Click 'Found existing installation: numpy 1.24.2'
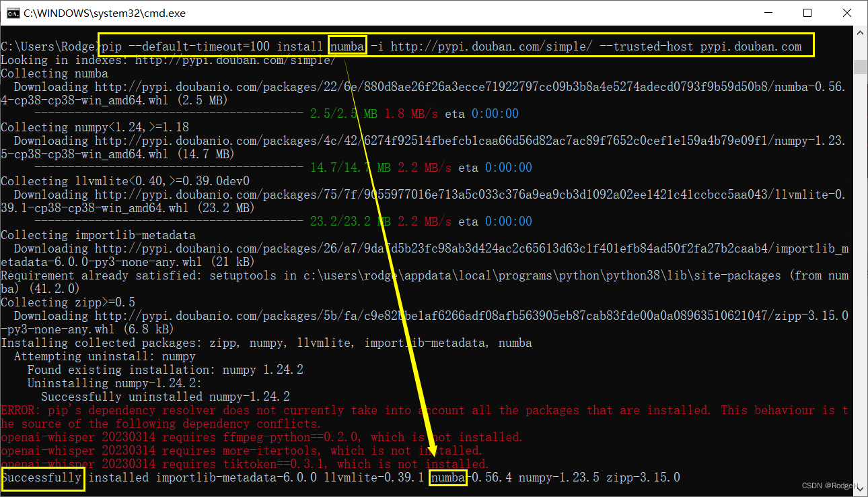 [166, 370]
